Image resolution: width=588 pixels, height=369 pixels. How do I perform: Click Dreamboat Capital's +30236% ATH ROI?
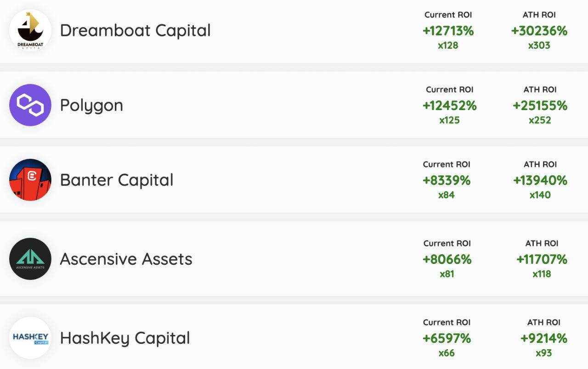539,31
